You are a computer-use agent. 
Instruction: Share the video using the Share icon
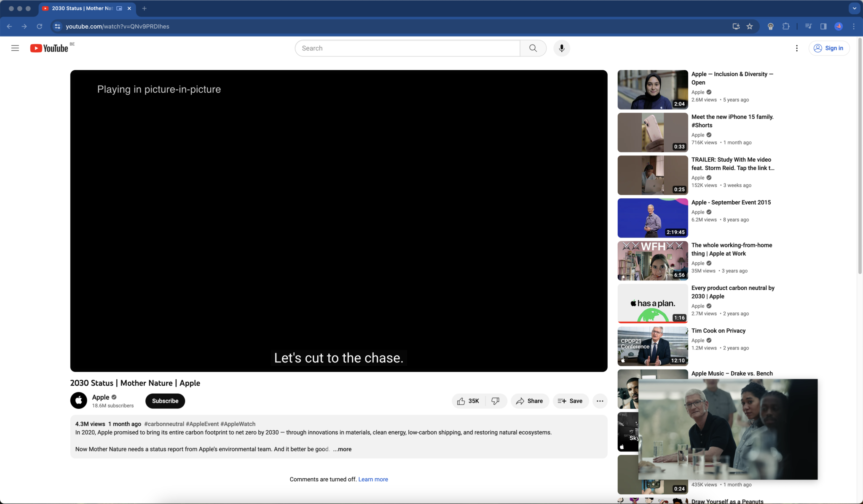[x=529, y=401]
